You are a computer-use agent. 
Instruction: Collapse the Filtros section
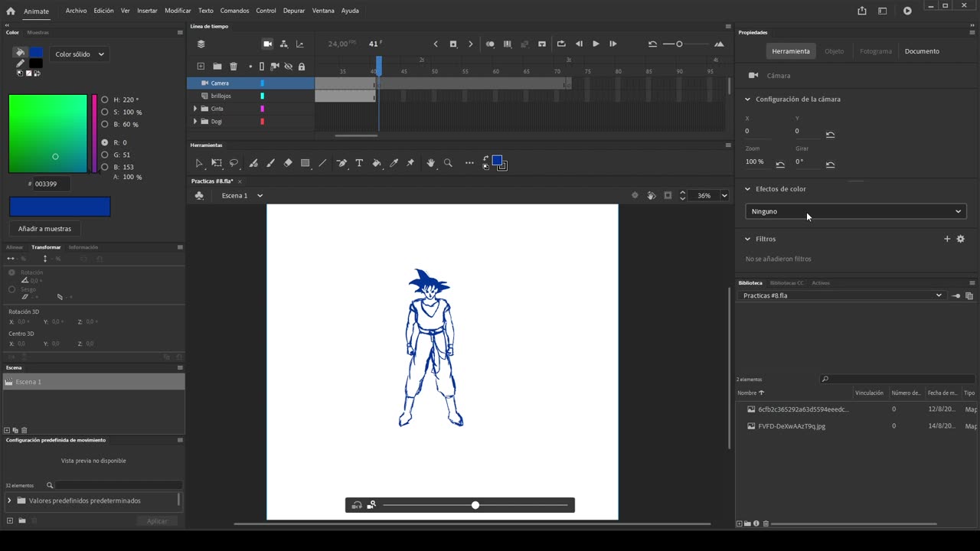[747, 239]
